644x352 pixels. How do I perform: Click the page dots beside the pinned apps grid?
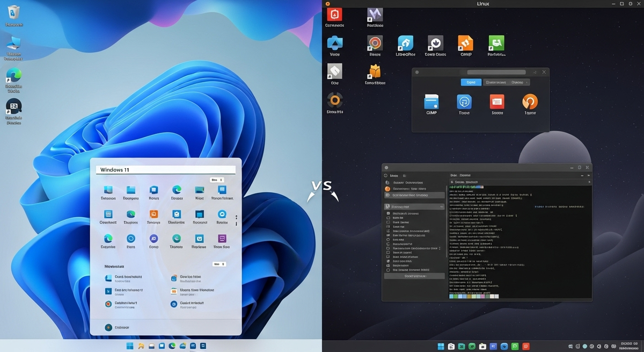click(x=237, y=220)
